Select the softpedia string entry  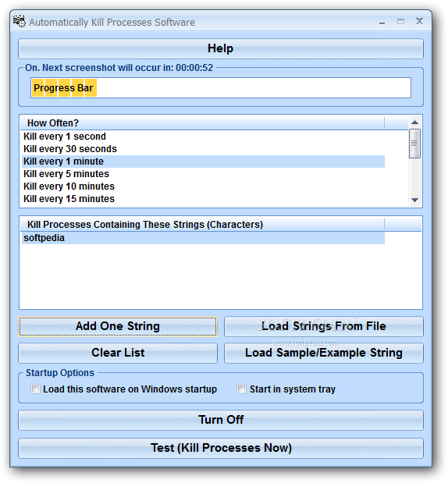tap(203, 238)
